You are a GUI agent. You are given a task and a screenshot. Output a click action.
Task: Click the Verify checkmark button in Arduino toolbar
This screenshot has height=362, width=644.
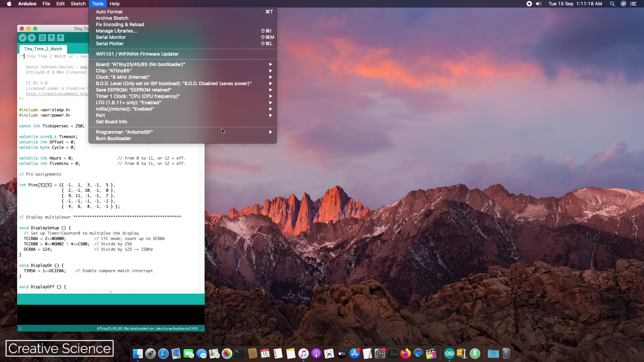click(22, 38)
